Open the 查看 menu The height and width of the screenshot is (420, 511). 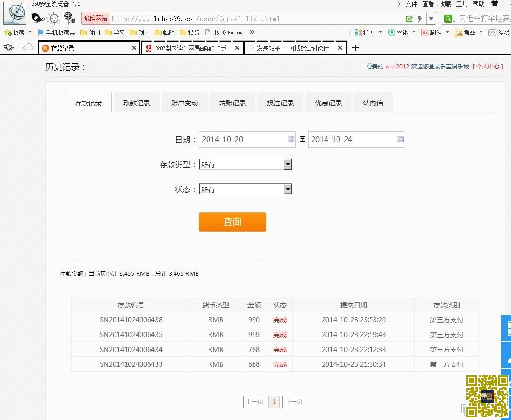point(428,4)
